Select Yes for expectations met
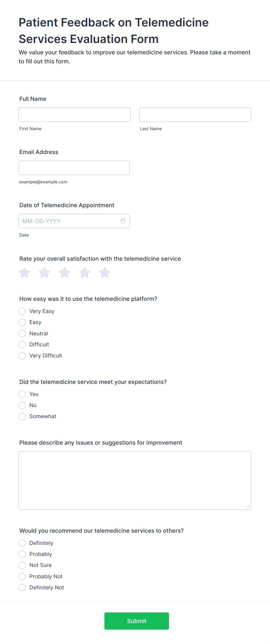This screenshot has width=270, height=644. (22, 394)
